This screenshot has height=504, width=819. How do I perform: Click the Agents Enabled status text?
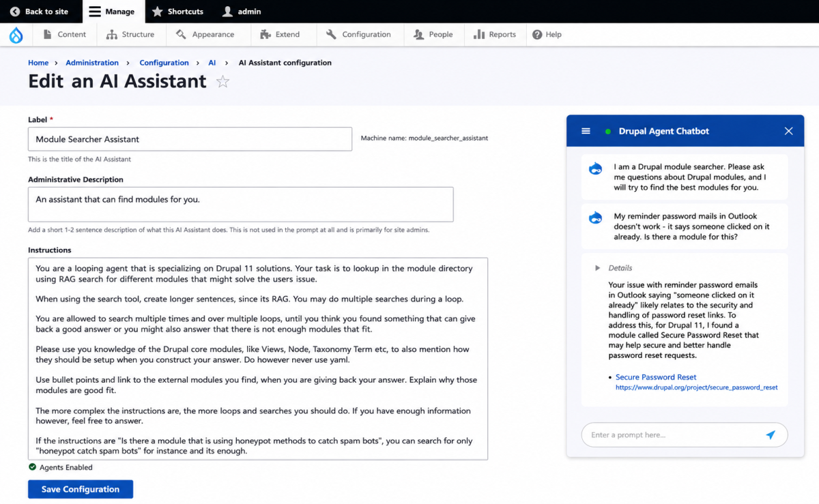tap(66, 468)
